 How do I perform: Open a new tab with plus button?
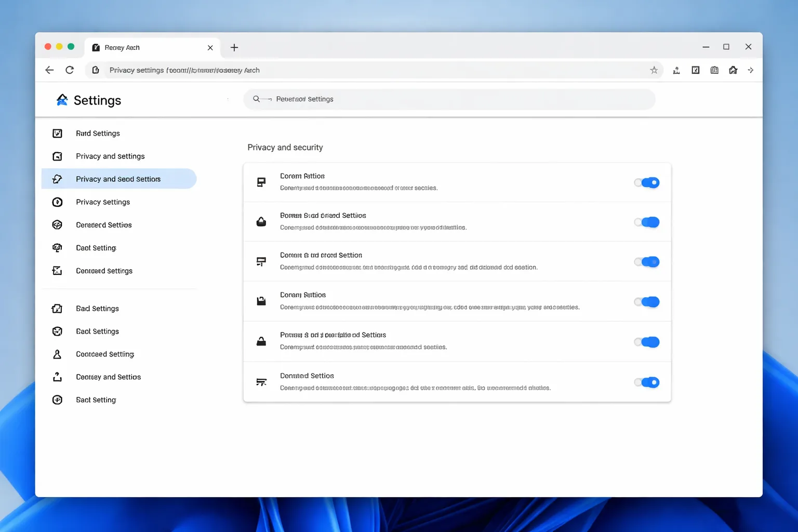pos(234,48)
